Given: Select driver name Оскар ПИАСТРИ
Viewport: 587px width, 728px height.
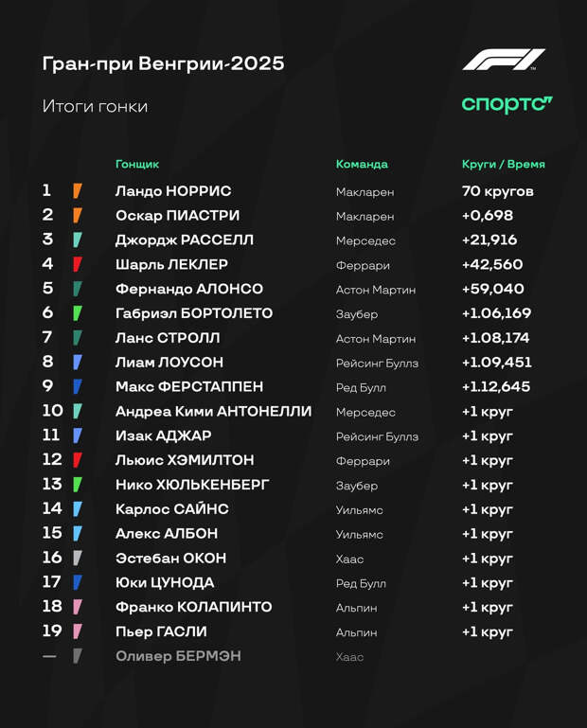Looking at the screenshot, I should pos(177,216).
